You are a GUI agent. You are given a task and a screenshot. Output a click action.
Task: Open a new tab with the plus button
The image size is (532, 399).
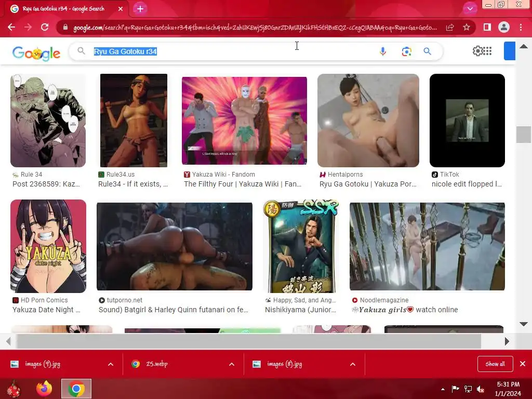click(140, 9)
